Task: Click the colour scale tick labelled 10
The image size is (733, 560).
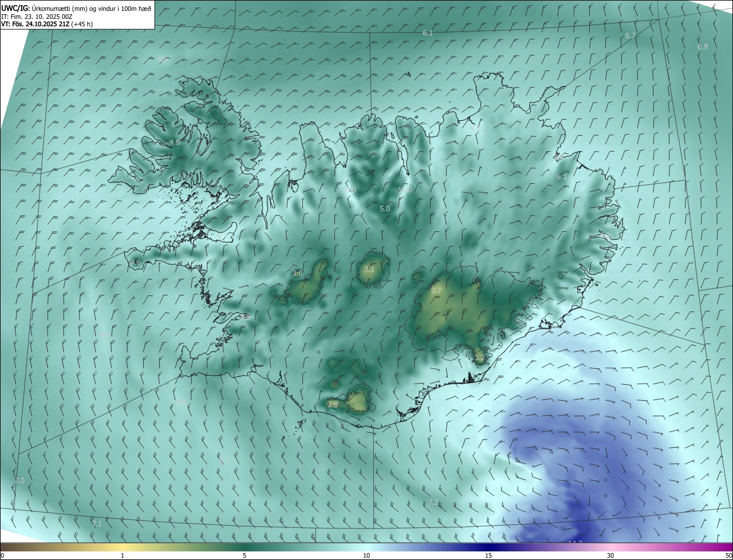Action: click(x=366, y=555)
